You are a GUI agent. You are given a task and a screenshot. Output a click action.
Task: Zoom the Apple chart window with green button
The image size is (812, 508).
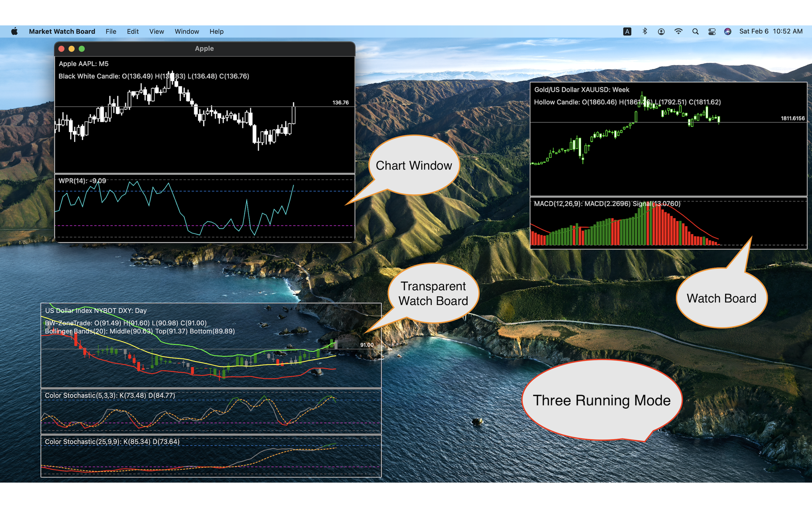coord(81,49)
